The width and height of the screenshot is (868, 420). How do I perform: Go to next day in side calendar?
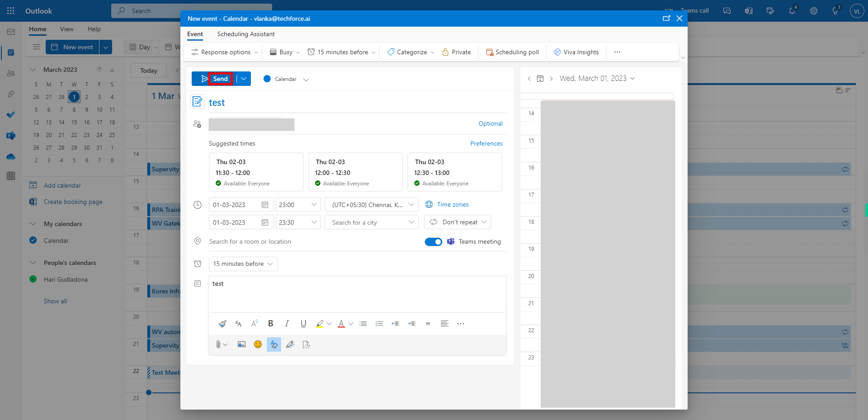pyautogui.click(x=551, y=79)
